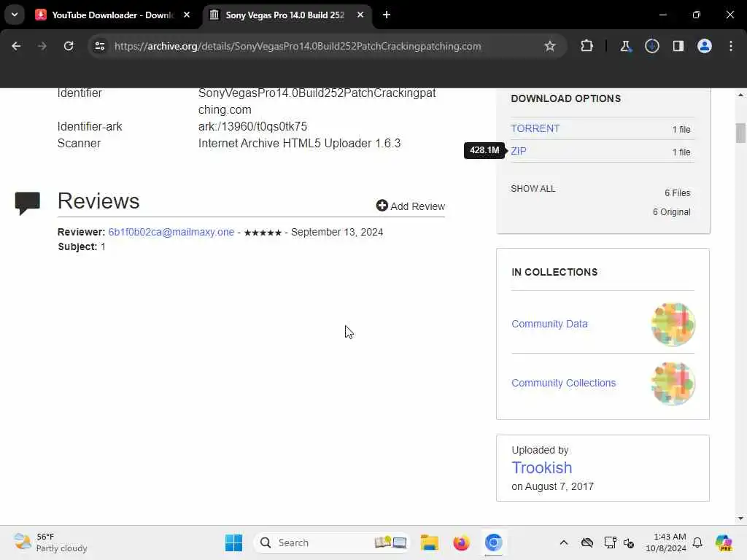This screenshot has width=747, height=560.
Task: Click the Chrome taskbar icon
Action: point(493,542)
